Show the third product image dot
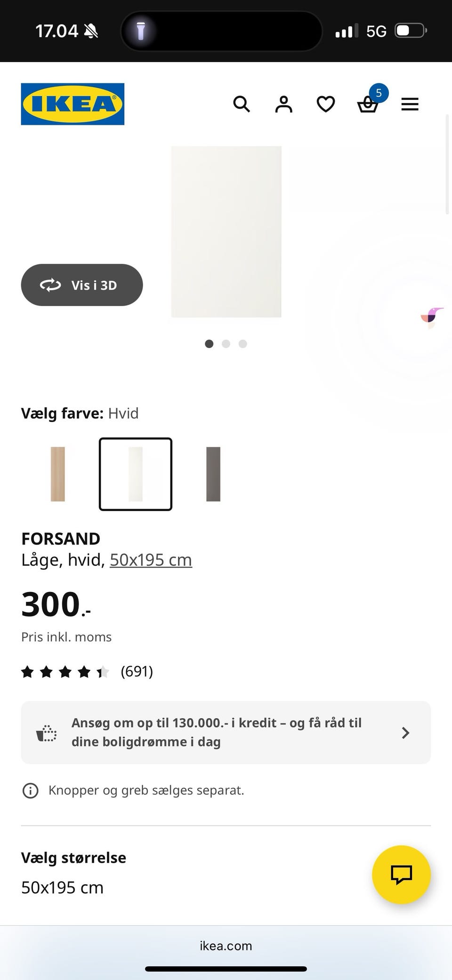The height and width of the screenshot is (980, 452). [243, 344]
